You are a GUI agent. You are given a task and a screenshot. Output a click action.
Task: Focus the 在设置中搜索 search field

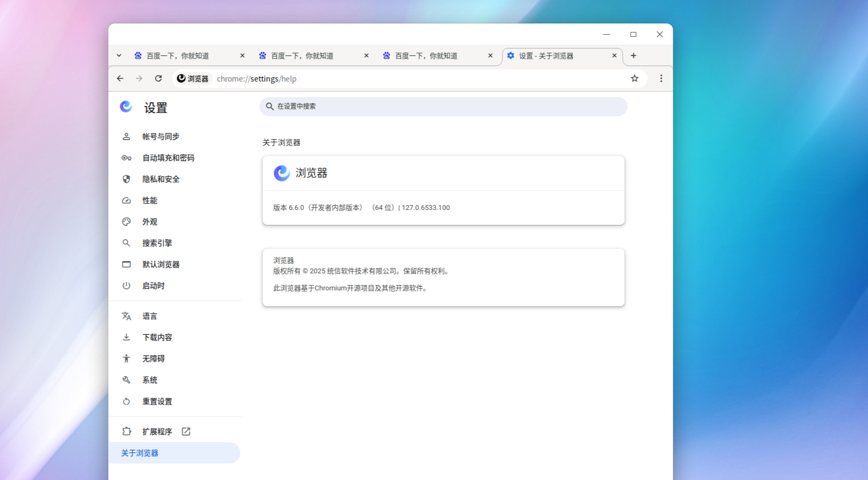443,107
